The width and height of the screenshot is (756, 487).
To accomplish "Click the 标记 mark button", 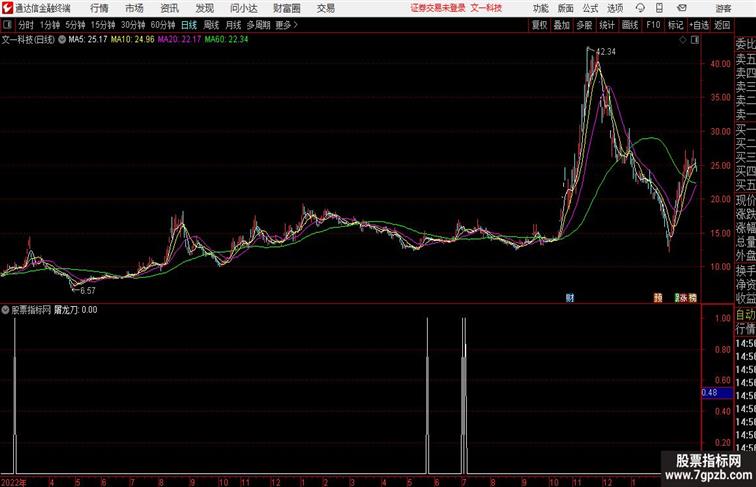I will (675, 25).
